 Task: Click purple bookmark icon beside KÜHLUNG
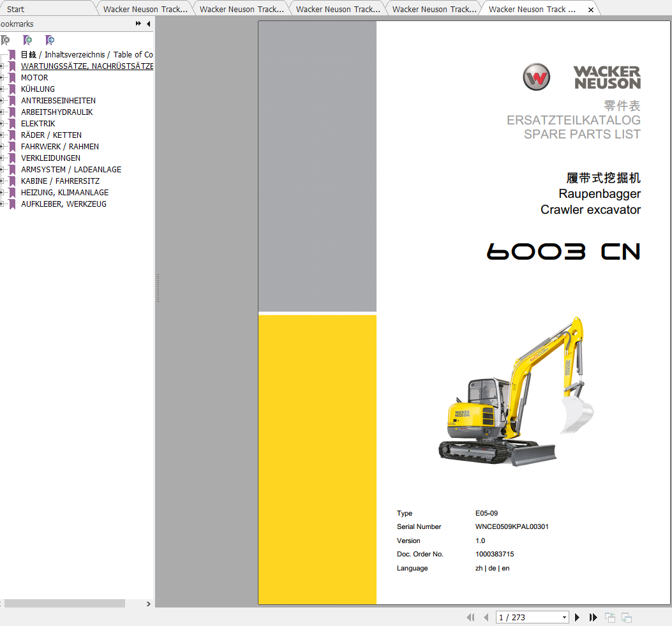click(12, 89)
